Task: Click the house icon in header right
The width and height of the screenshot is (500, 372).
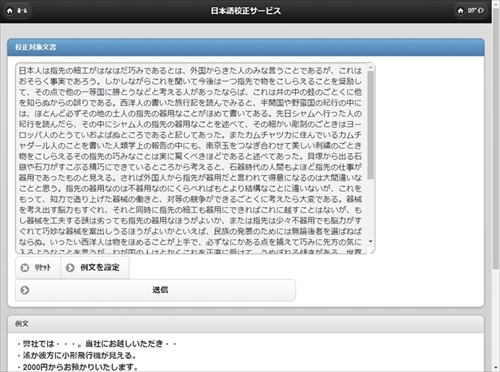Action: 460,11
